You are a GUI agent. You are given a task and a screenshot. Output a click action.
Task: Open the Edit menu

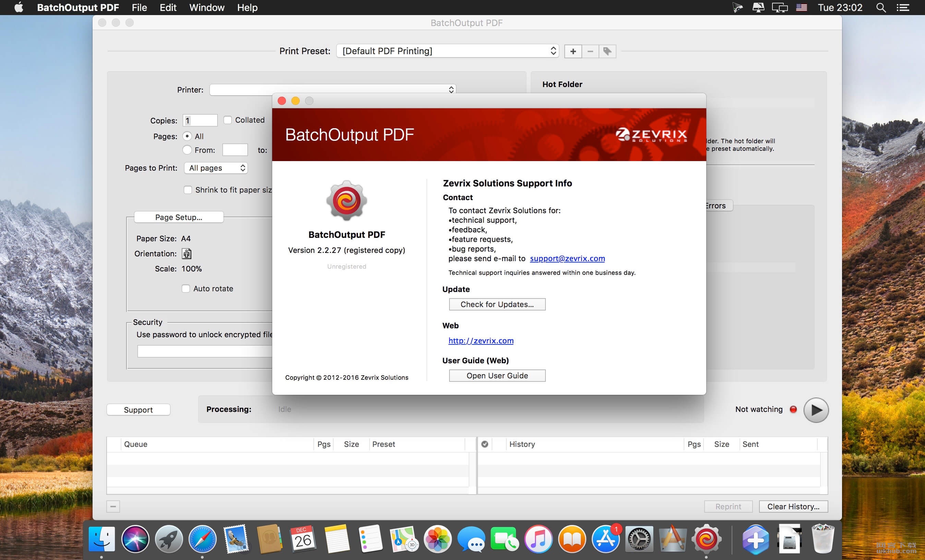168,8
